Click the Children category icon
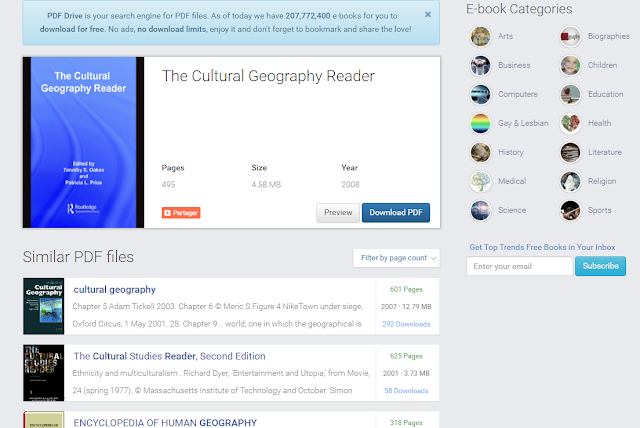The height and width of the screenshot is (428, 640). click(x=570, y=65)
